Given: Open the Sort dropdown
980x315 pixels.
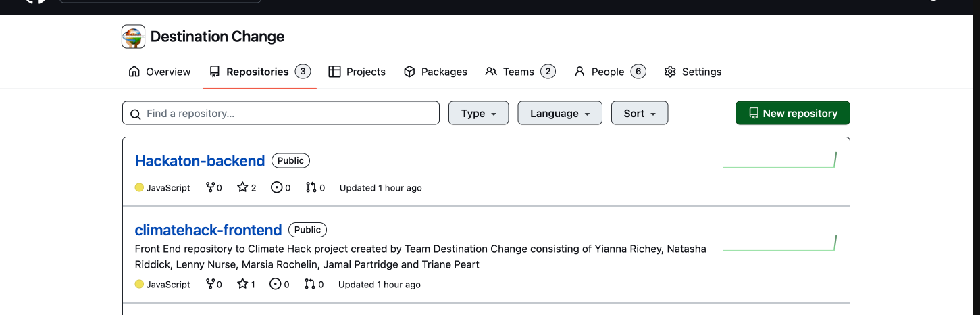Looking at the screenshot, I should [x=639, y=113].
